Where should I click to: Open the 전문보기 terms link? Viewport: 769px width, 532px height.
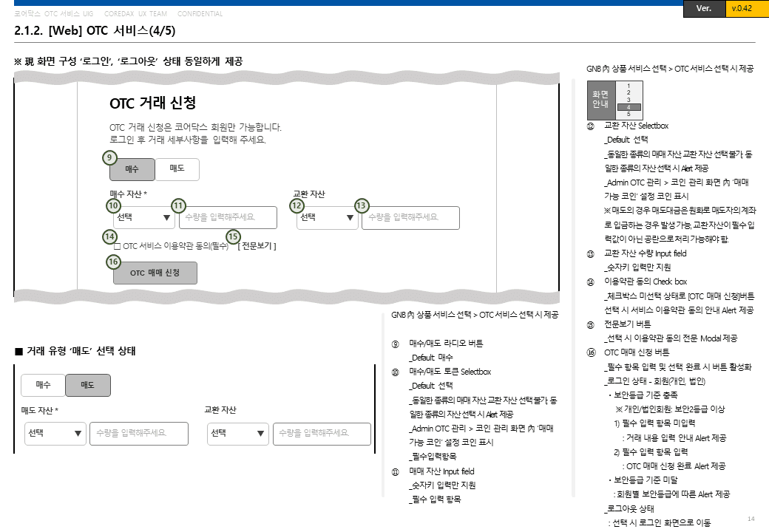pyautogui.click(x=257, y=246)
